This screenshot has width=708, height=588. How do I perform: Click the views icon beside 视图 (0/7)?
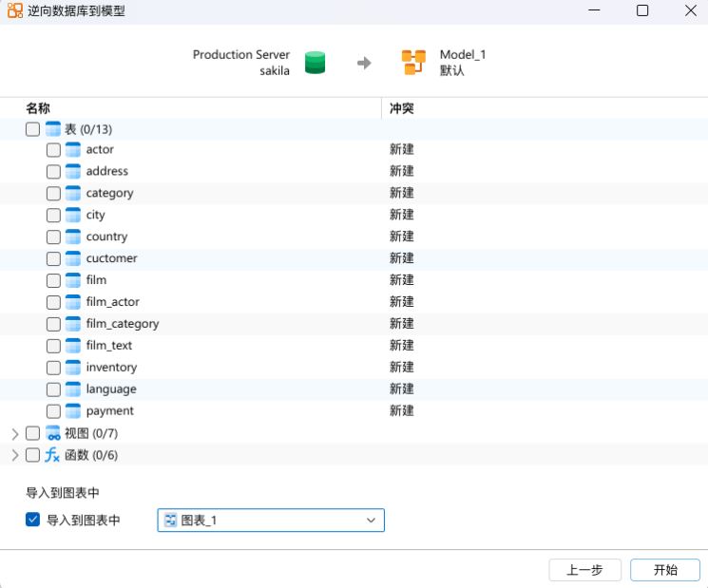(x=53, y=433)
